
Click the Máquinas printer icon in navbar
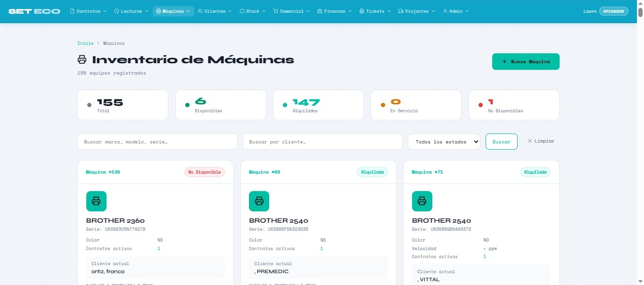(158, 11)
